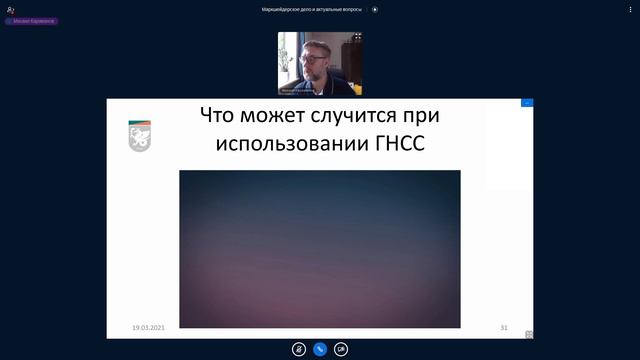Viewport: 640px width, 360px height.
Task: Click the purple presenter name badge
Action: coord(32,21)
